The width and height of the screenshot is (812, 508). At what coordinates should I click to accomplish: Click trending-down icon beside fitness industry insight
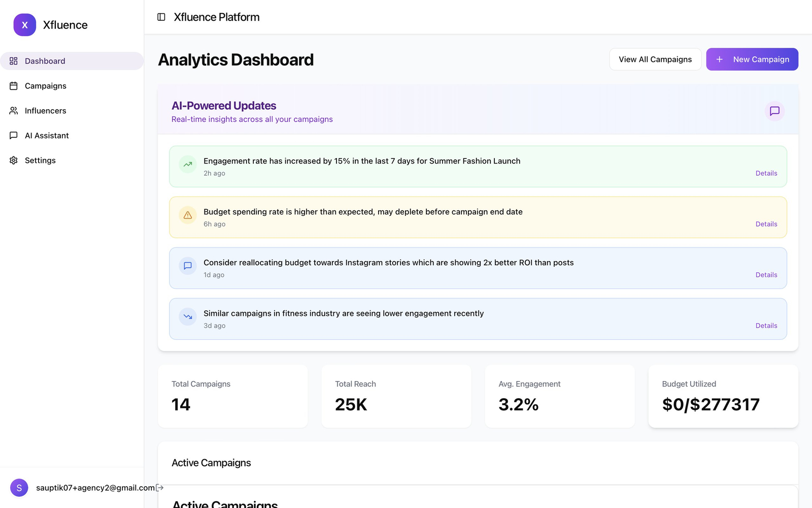click(188, 316)
